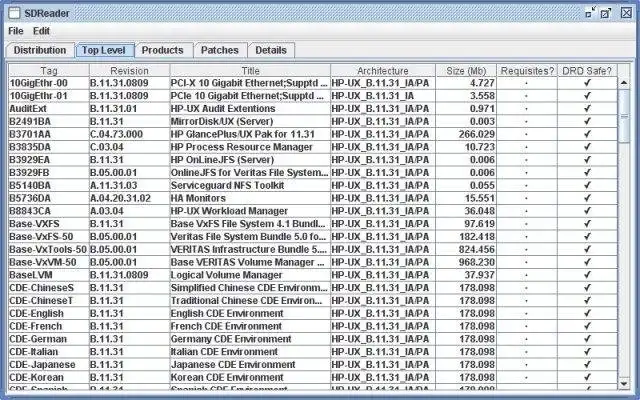Switch to the Products tab
Screen dimensions: 640x400
click(x=163, y=50)
